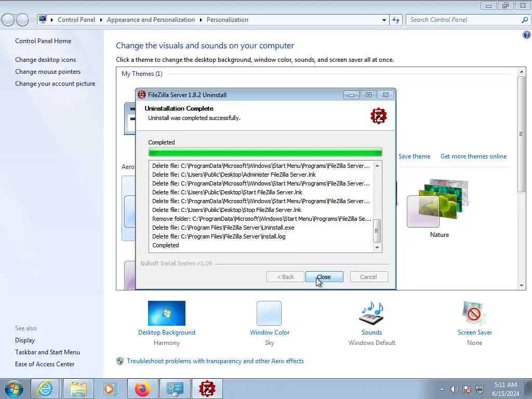
Task: Click the blue Help question mark icon
Action: coord(527,35)
